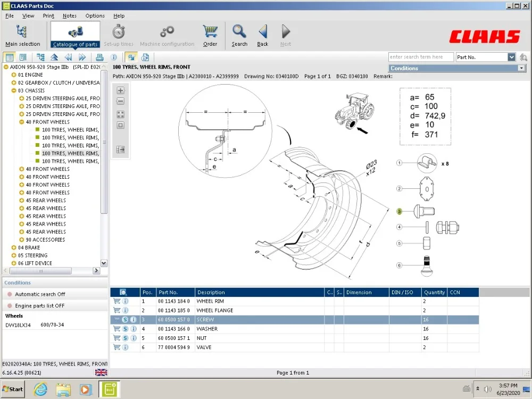Image resolution: width=532 pixels, height=399 pixels.
Task: Zoom out of the drawing with minus icon
Action: [120, 101]
